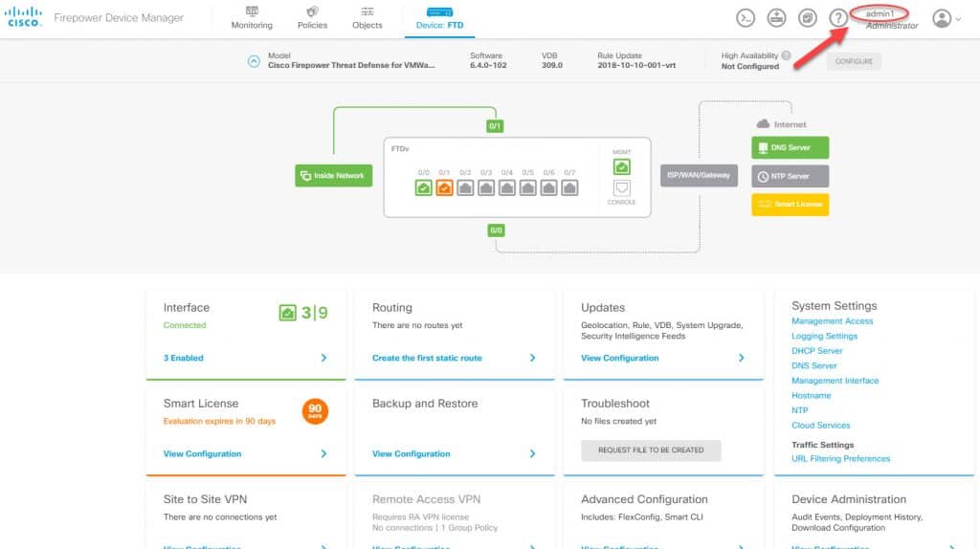Open Backup and Restore View Configuration

(411, 454)
